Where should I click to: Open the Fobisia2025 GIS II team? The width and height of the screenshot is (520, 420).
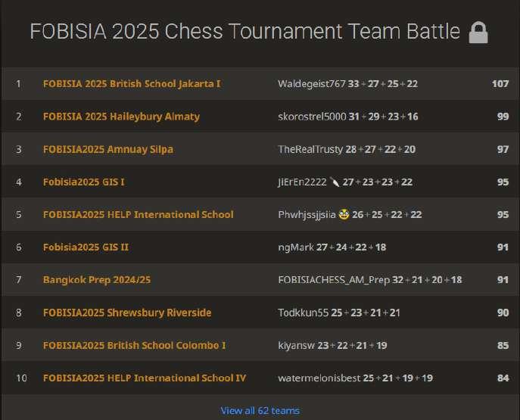[86, 247]
